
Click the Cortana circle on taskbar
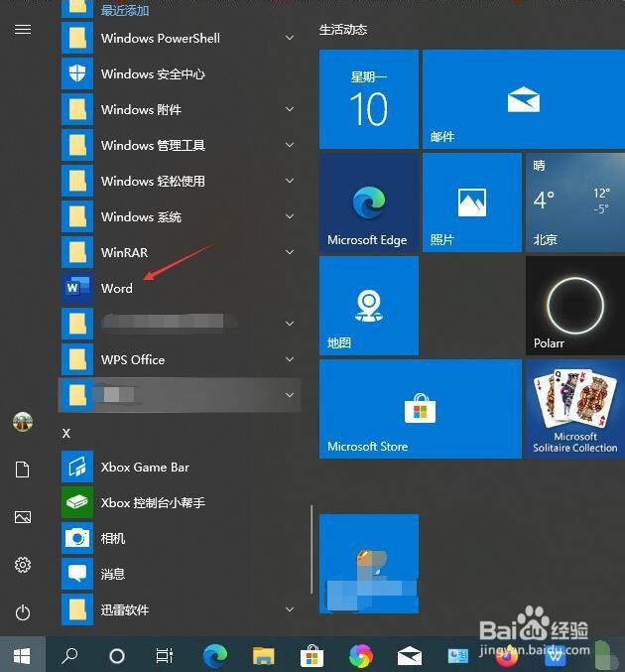[x=117, y=656]
